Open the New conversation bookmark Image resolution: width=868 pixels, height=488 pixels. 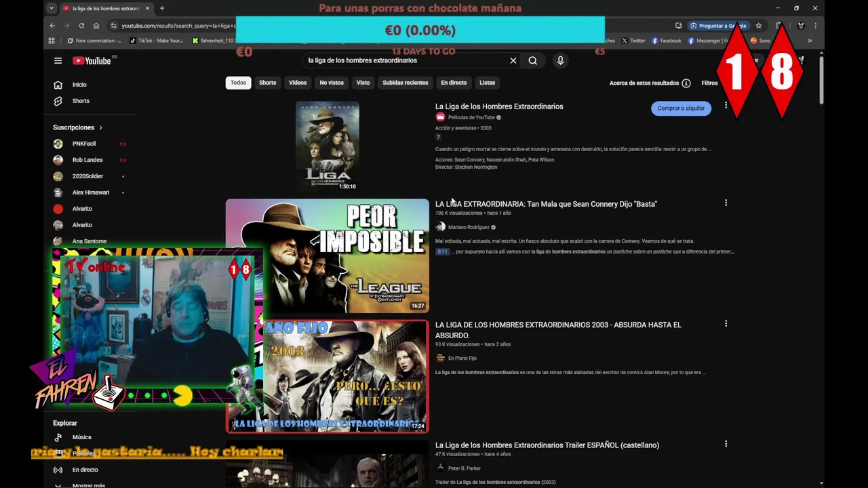coord(94,41)
